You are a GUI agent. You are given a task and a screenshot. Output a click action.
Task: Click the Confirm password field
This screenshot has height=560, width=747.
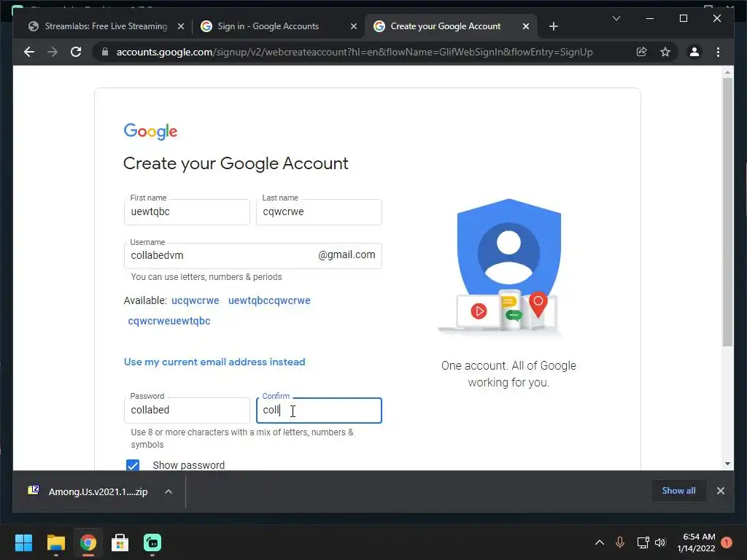(319, 410)
